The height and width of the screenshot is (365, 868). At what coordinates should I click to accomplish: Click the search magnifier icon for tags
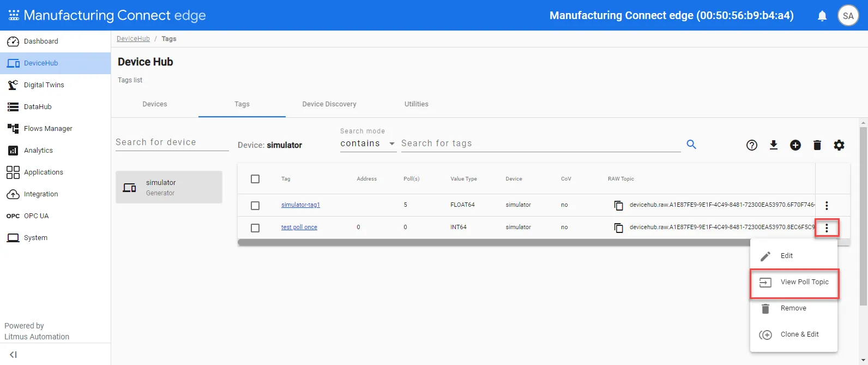click(x=691, y=145)
